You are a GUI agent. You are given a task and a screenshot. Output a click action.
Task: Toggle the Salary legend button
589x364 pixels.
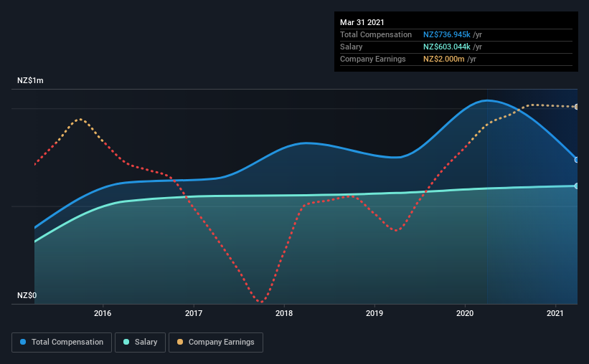point(140,343)
